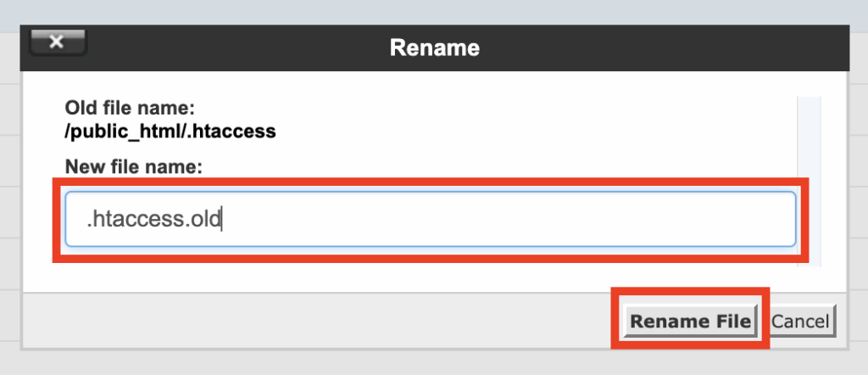Click "public_html" in the old file path

[x=125, y=132]
